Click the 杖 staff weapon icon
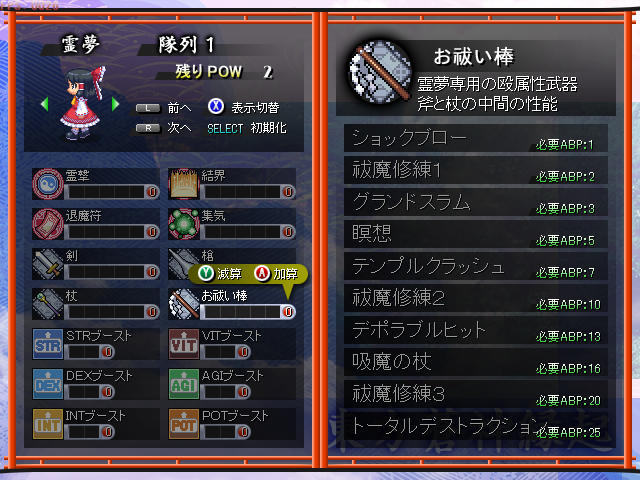 click(48, 304)
